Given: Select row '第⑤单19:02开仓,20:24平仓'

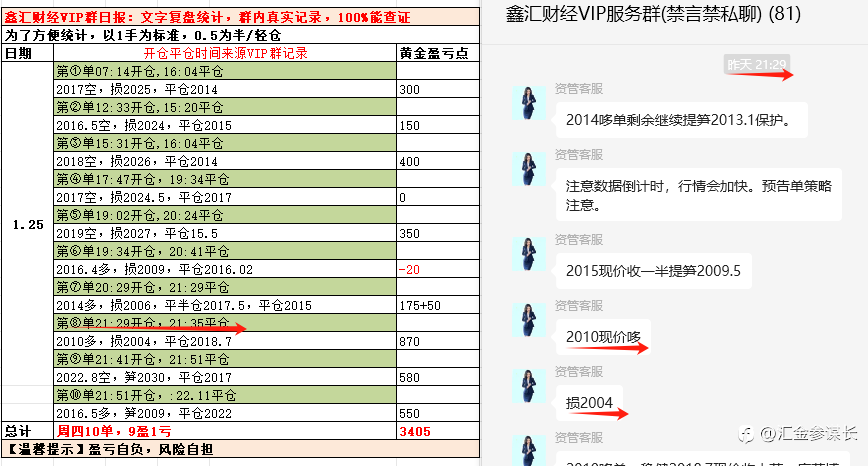Looking at the screenshot, I should 225,215.
